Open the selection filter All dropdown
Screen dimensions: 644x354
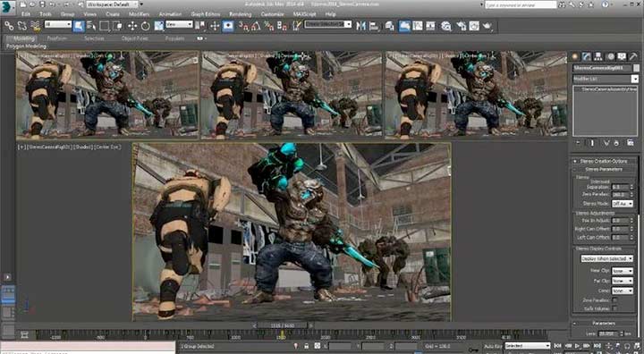click(58, 25)
